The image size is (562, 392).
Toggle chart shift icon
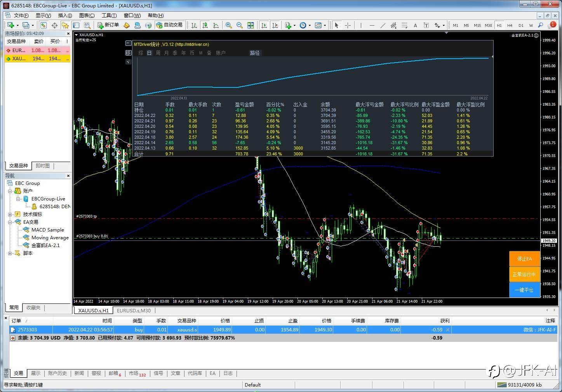click(x=275, y=25)
